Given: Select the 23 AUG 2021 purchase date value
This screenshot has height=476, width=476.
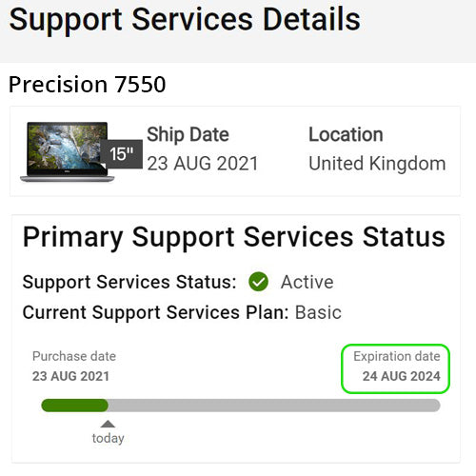Looking at the screenshot, I should click(x=70, y=376).
